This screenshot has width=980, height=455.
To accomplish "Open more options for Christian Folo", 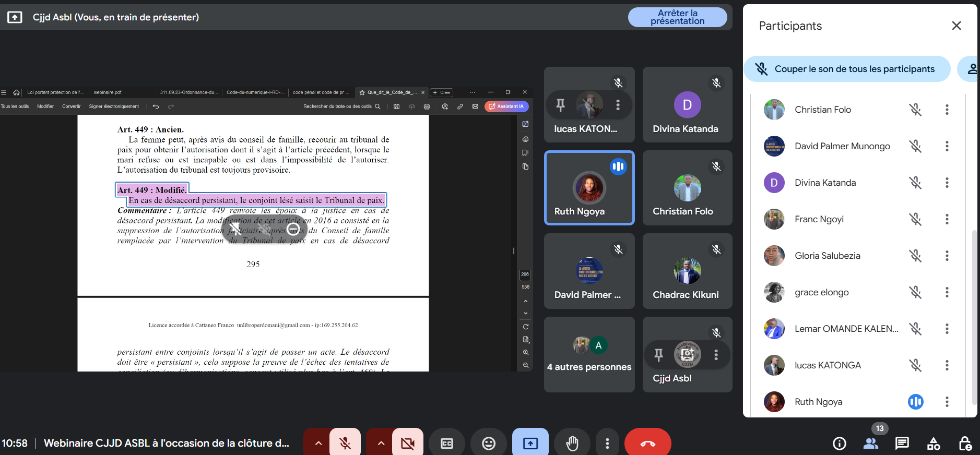I will (x=947, y=110).
